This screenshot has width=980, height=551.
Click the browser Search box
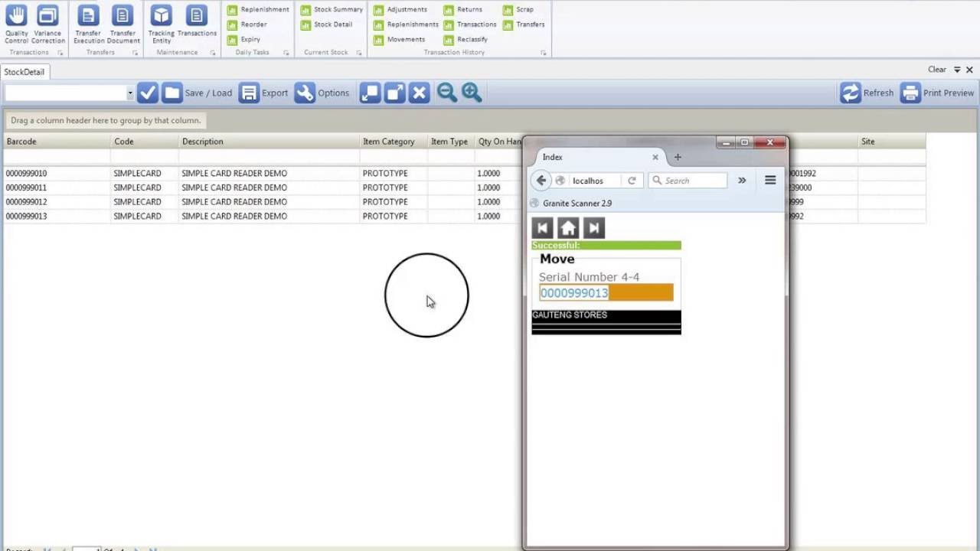[688, 181]
